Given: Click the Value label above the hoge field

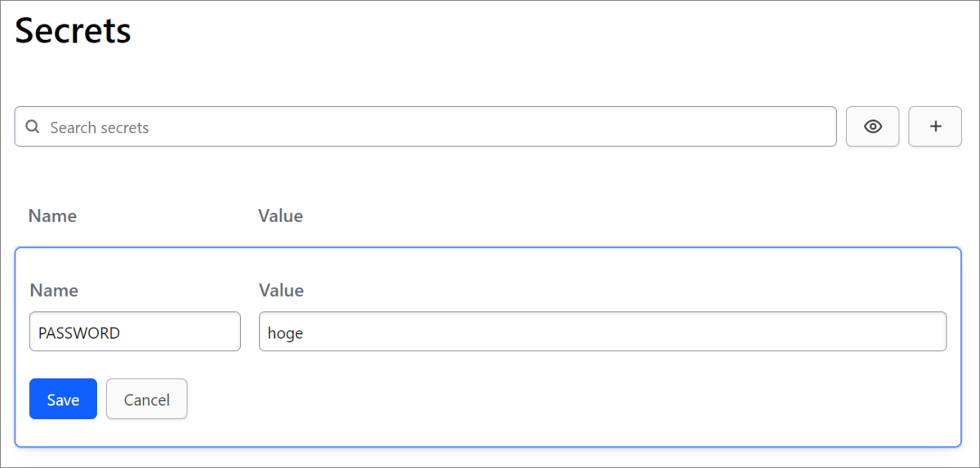Looking at the screenshot, I should (281, 291).
